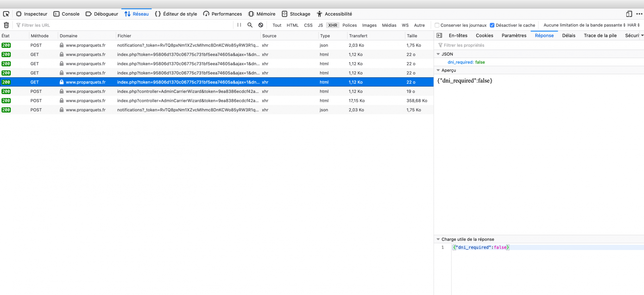Select the highlighted GET index.php request
The height and width of the screenshot is (295, 644).
(217, 82)
